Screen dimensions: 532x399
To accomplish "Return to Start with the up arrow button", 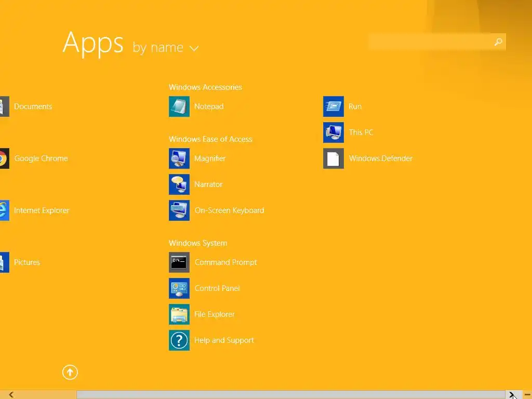I will pyautogui.click(x=70, y=372).
